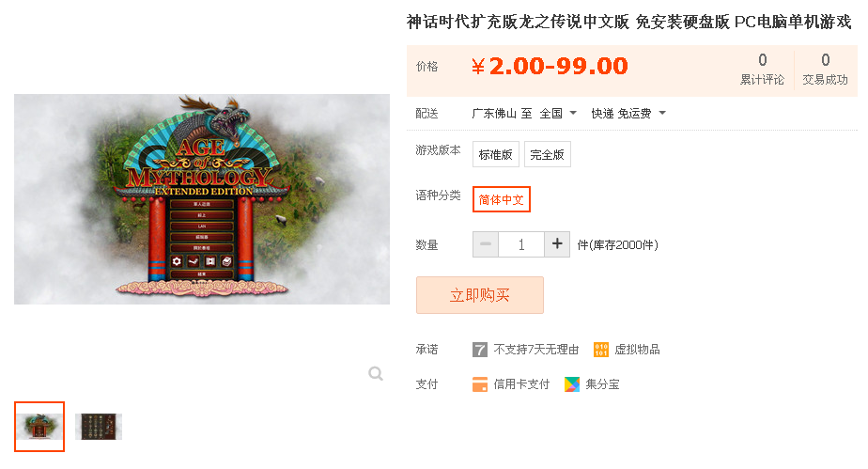This screenshot has width=868, height=469.
Task: Select the second product thumbnail image
Action: click(99, 427)
